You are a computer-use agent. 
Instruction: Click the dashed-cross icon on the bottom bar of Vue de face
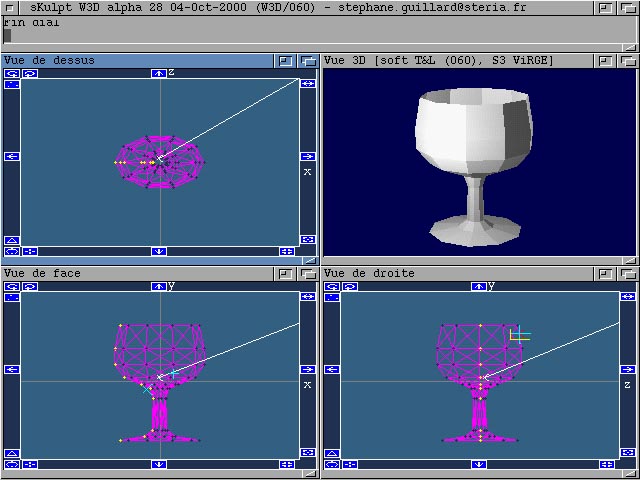(30, 464)
